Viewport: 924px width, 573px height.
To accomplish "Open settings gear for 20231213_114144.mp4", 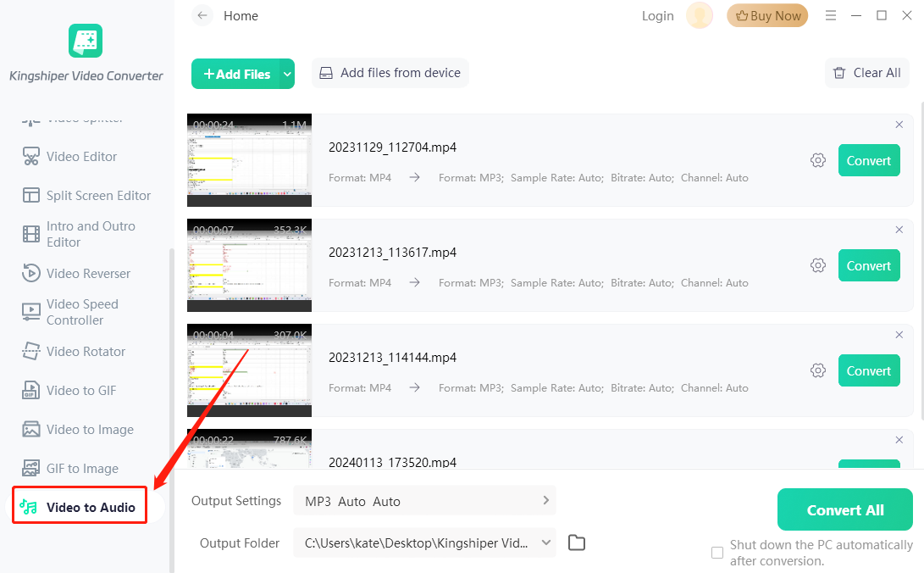I will click(x=818, y=370).
